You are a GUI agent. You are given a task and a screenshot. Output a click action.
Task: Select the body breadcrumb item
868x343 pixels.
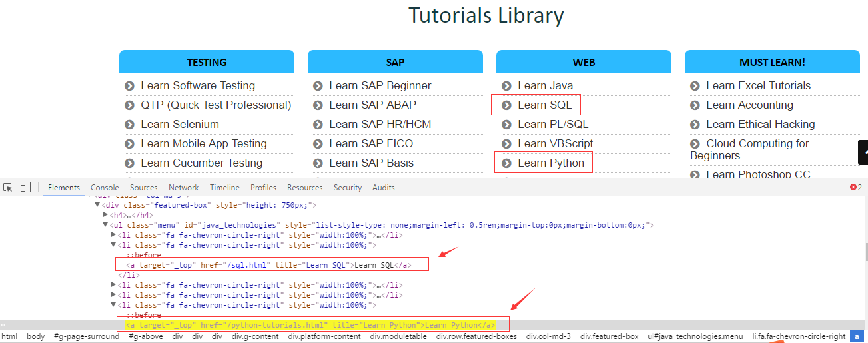point(36,336)
